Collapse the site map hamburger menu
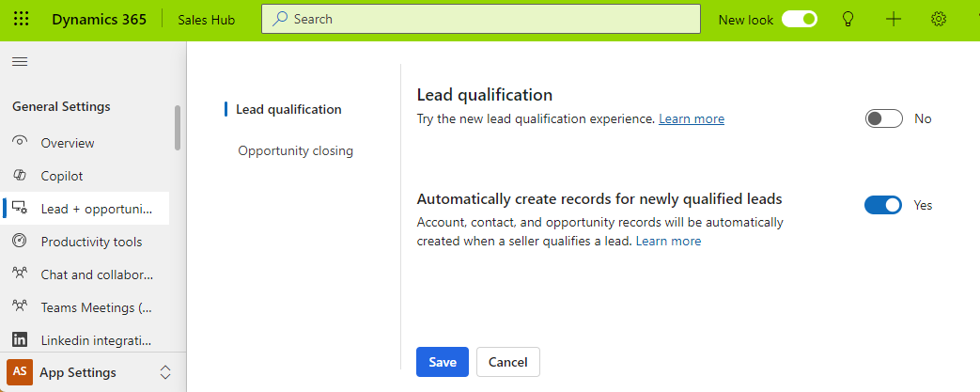 (20, 61)
